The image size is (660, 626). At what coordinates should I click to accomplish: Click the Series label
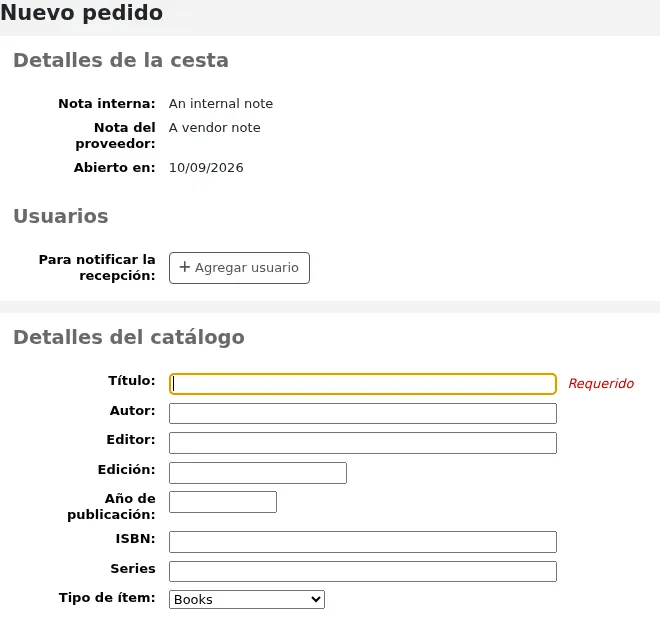[133, 568]
